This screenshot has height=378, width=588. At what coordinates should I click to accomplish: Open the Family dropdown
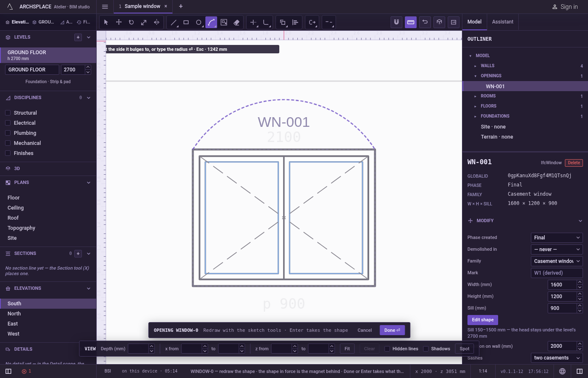[556, 261]
